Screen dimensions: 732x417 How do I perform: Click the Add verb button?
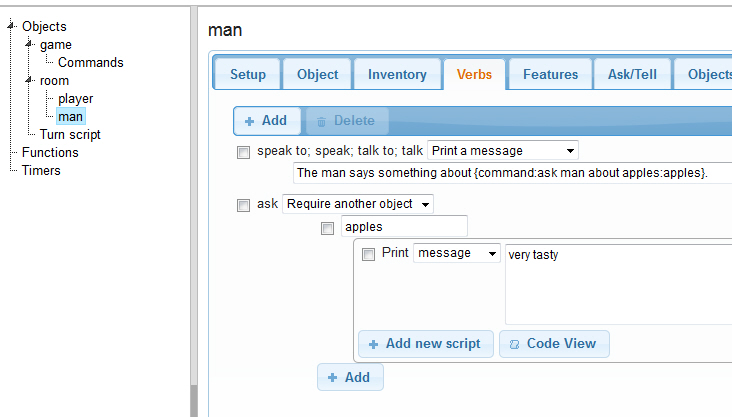pyautogui.click(x=267, y=121)
